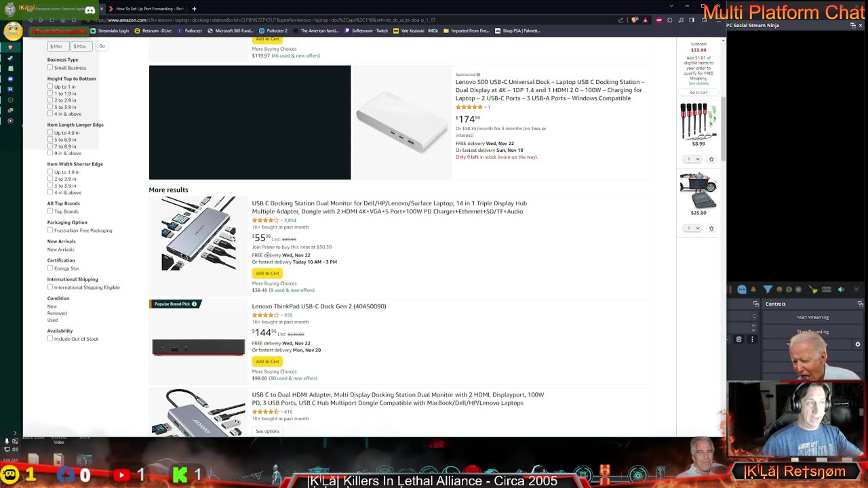Viewport: 868px width, 488px height.
Task: Click the red ABP extension icon
Action: (x=658, y=20)
